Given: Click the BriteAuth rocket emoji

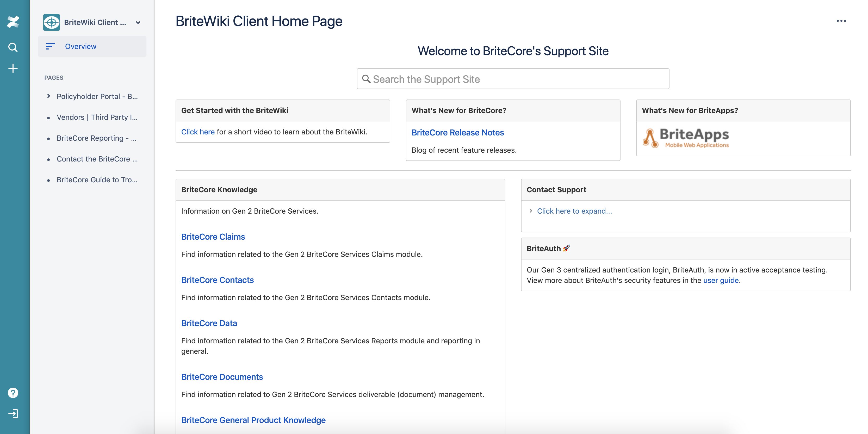Looking at the screenshot, I should [566, 248].
